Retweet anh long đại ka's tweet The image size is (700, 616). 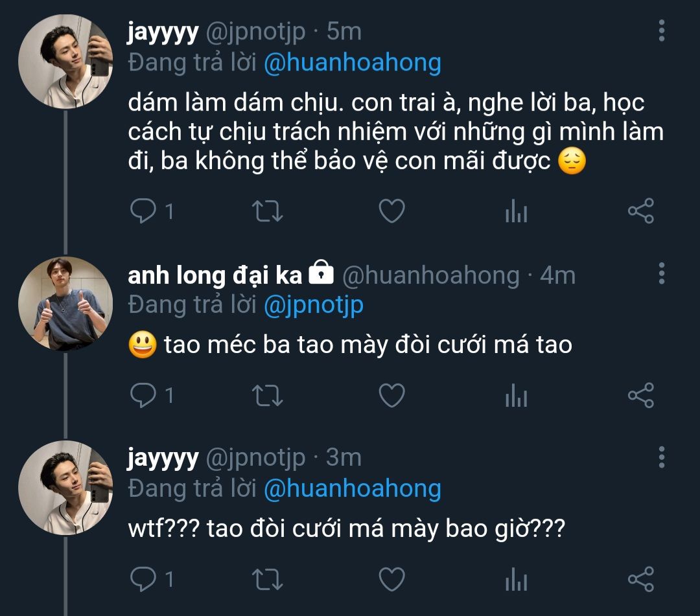tap(266, 395)
